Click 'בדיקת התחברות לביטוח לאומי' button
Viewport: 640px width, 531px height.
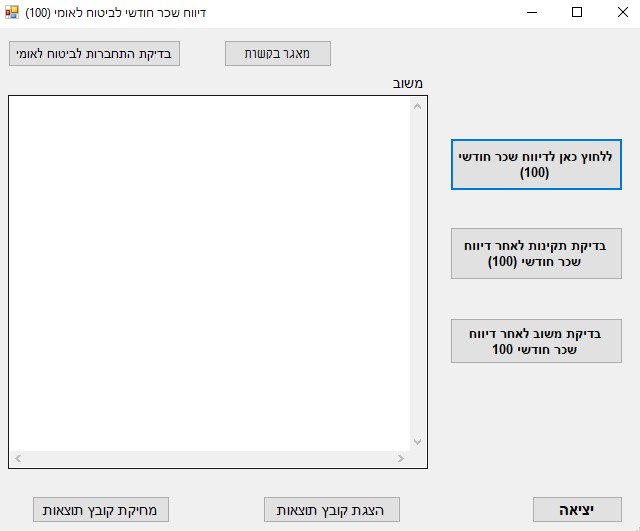(94, 53)
